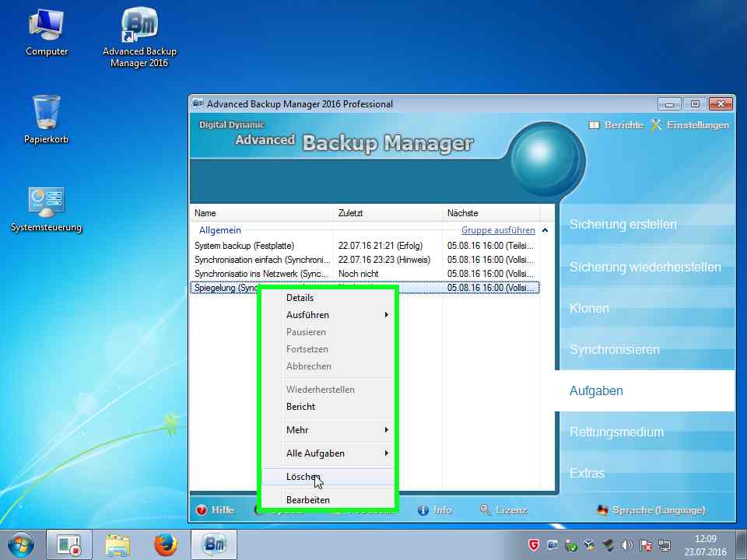Click the Allgemein group header
747x560 pixels.
point(220,230)
